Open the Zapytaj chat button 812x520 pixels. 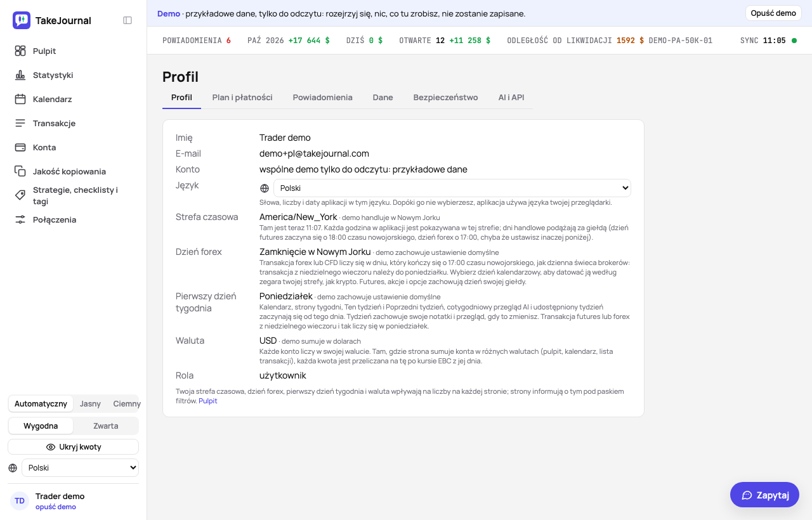pyautogui.click(x=764, y=495)
